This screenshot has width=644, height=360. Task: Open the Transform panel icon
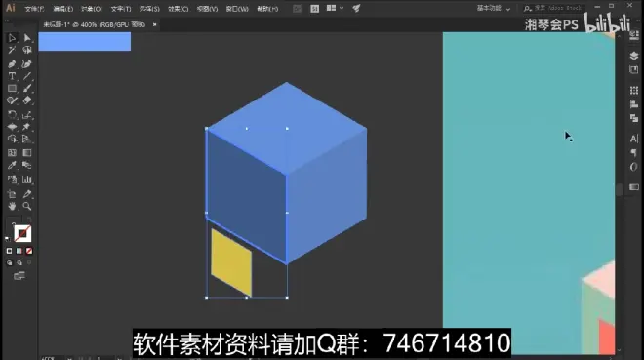634,90
